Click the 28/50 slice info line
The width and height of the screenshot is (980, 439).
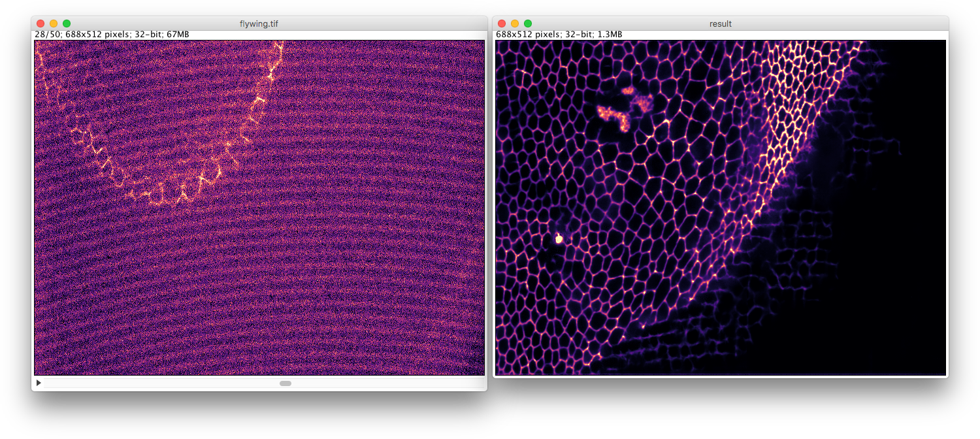click(x=111, y=35)
